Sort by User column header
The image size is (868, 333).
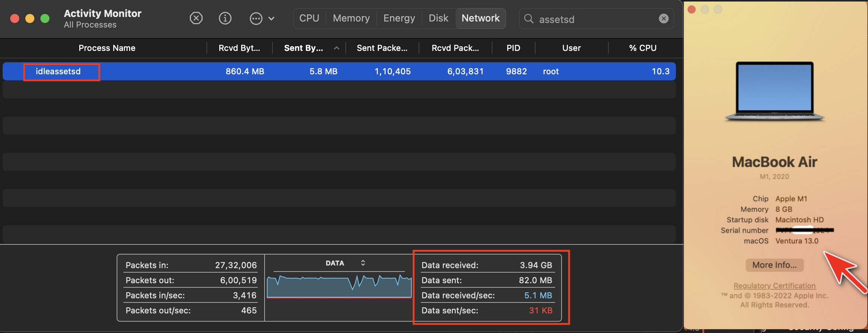(571, 48)
